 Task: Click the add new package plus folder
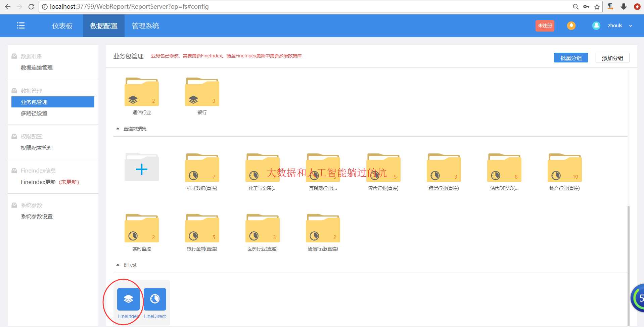coord(142,167)
